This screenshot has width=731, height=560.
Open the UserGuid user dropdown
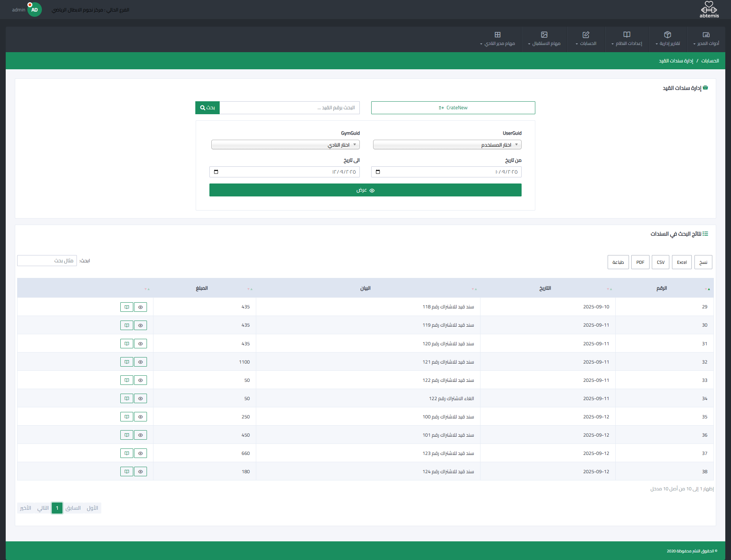click(447, 145)
